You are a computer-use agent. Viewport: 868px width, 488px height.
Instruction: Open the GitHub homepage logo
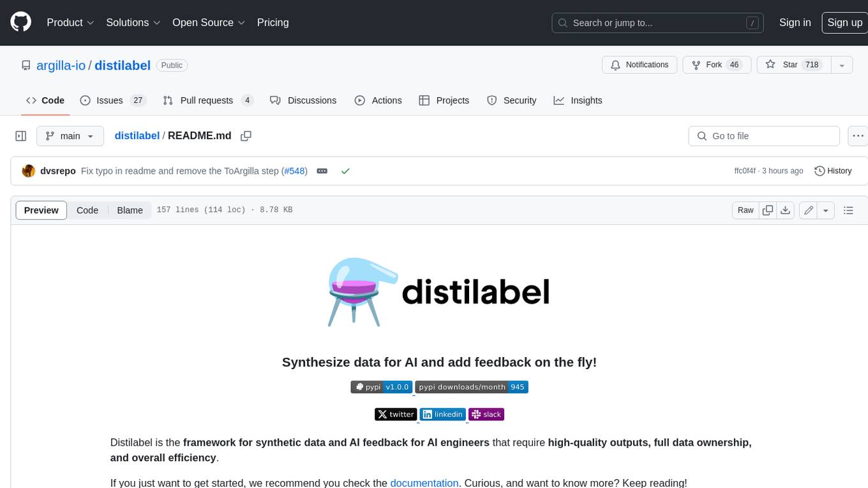coord(21,22)
